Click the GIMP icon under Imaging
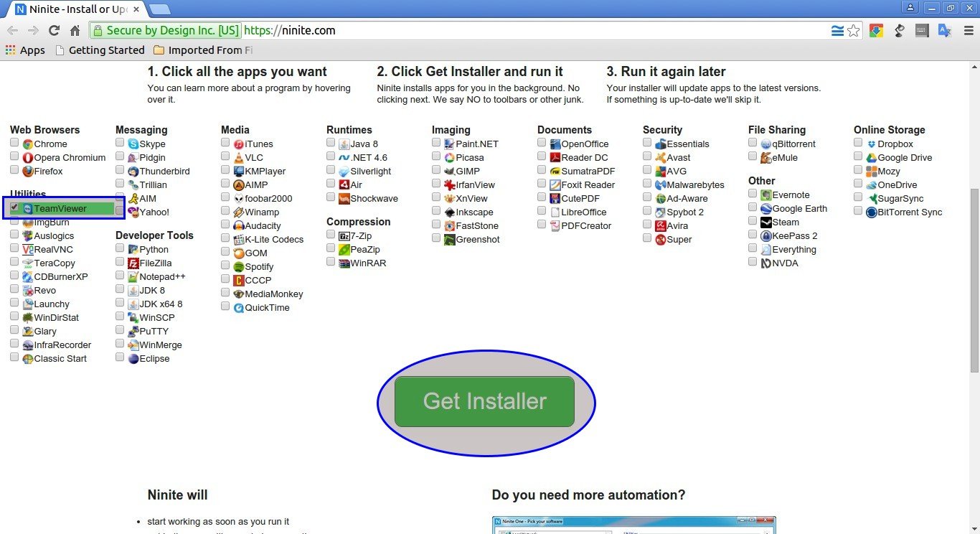This screenshot has width=980, height=534. 450,172
